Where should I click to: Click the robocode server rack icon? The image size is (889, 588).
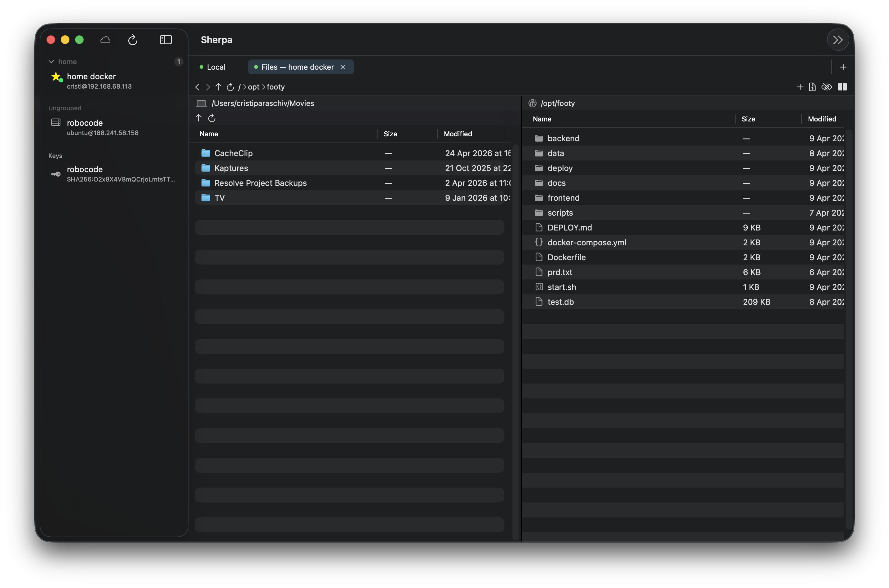tap(55, 122)
